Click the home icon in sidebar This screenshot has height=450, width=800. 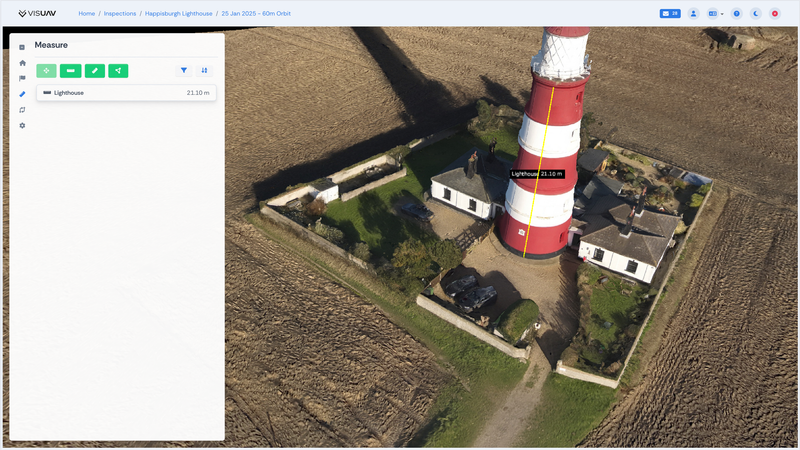(22, 63)
